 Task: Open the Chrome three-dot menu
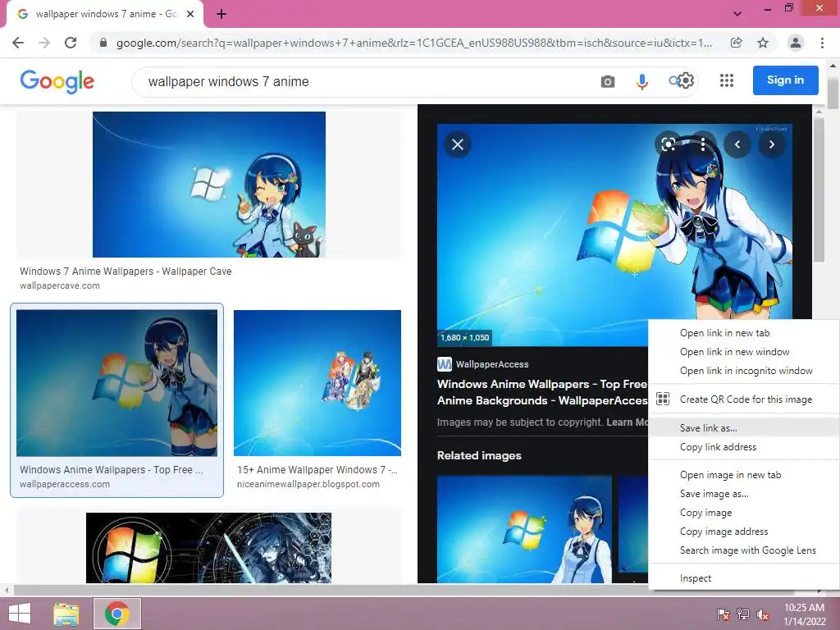[x=822, y=43]
